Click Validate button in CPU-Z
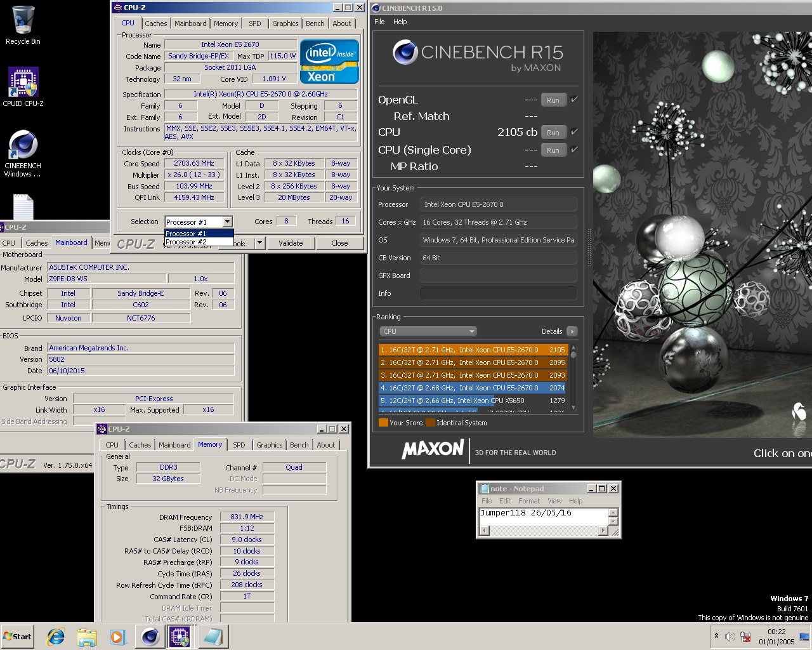 click(291, 243)
